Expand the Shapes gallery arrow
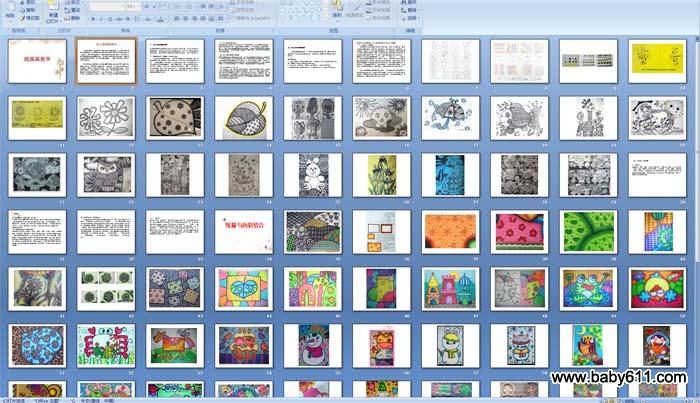700x403 pixels. pos(326,18)
